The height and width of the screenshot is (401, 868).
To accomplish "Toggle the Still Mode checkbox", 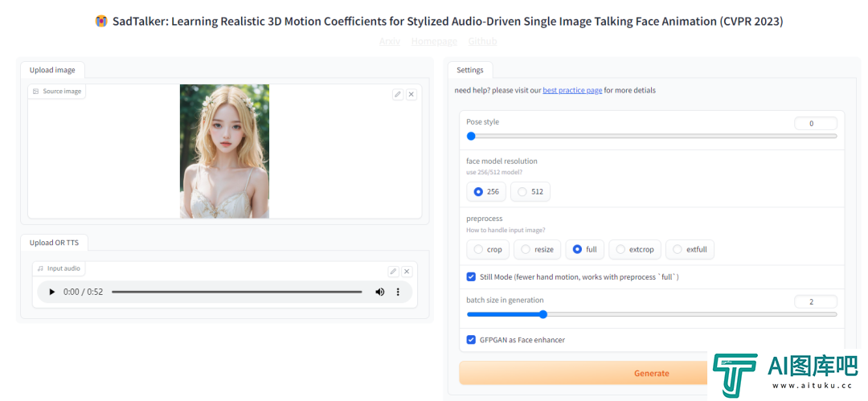I will pyautogui.click(x=471, y=276).
